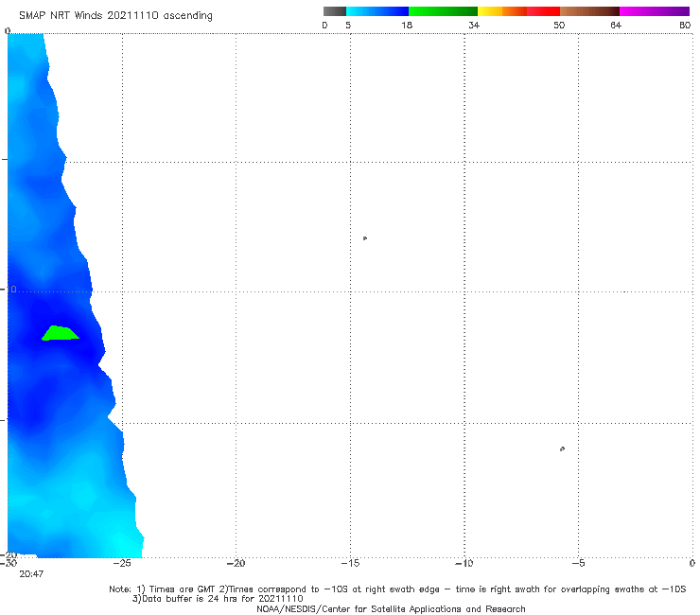Click the magenta segment of the color bar
Screen dimensions: 700x615
click(x=655, y=11)
